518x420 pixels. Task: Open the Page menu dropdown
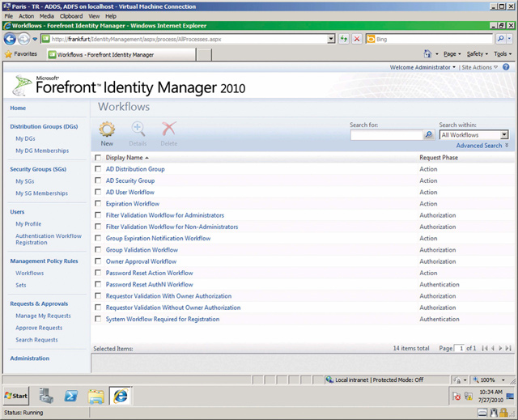(x=452, y=54)
